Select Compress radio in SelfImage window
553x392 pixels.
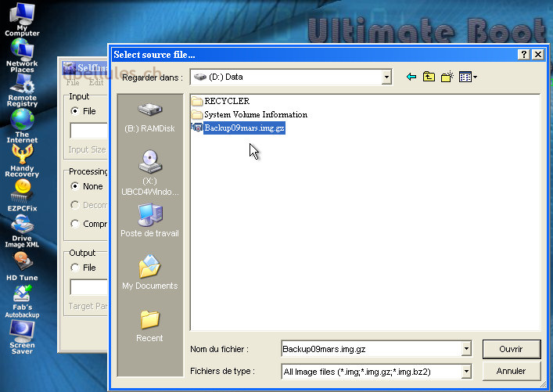click(75, 224)
